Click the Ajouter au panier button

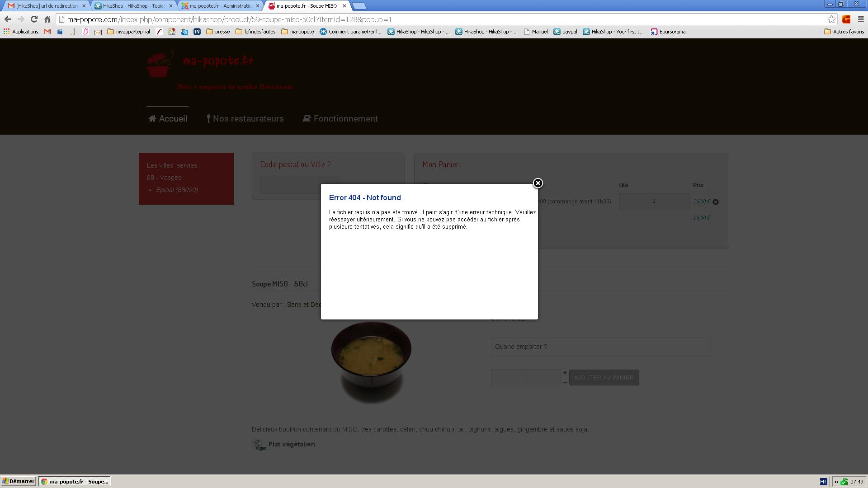604,377
